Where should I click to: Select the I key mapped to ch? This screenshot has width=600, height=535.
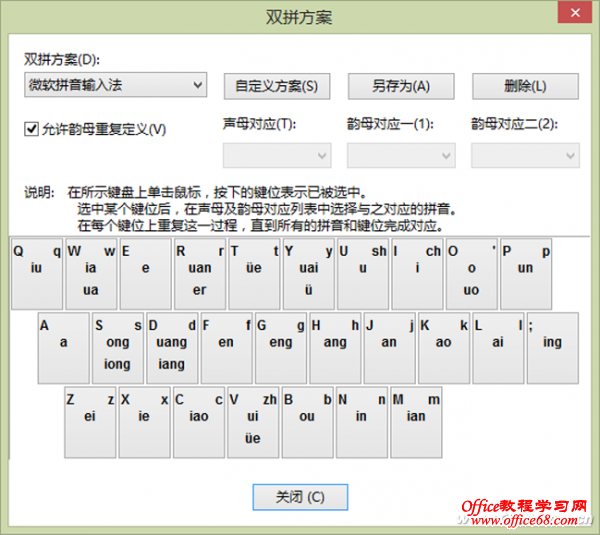coord(417,274)
